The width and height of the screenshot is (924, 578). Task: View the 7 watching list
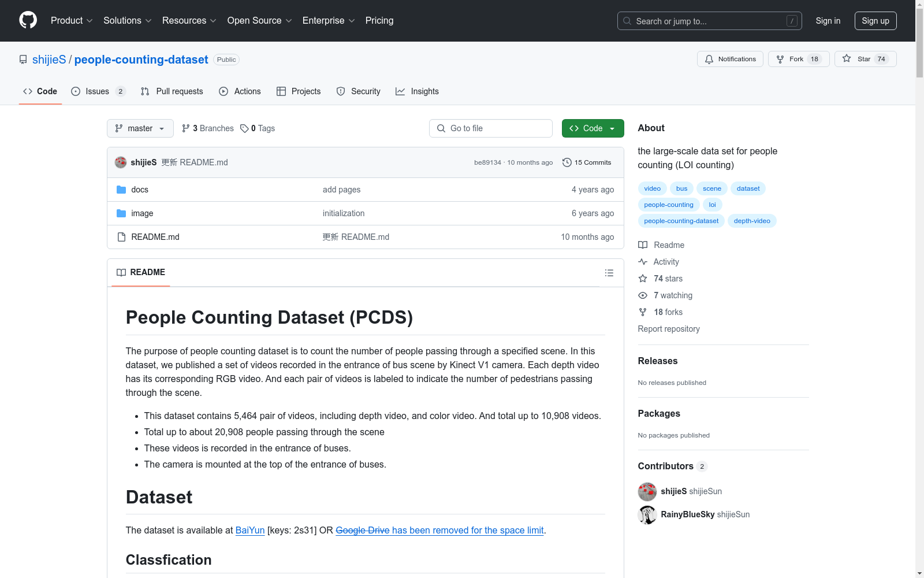[673, 295]
